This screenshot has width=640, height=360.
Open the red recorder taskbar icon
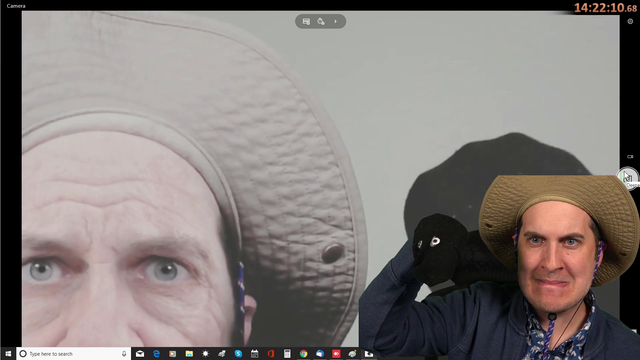[x=336, y=354]
